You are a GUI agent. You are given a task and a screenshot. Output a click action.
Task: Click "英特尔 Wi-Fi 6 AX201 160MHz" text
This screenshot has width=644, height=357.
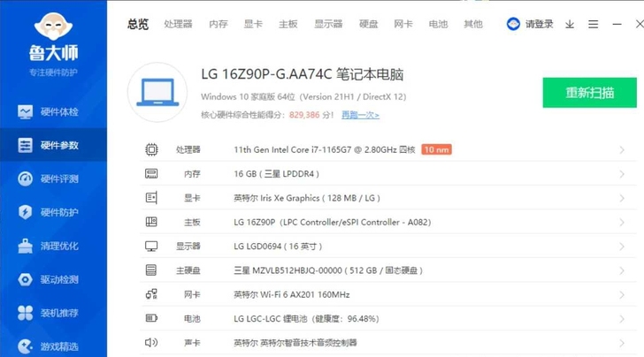[292, 294]
